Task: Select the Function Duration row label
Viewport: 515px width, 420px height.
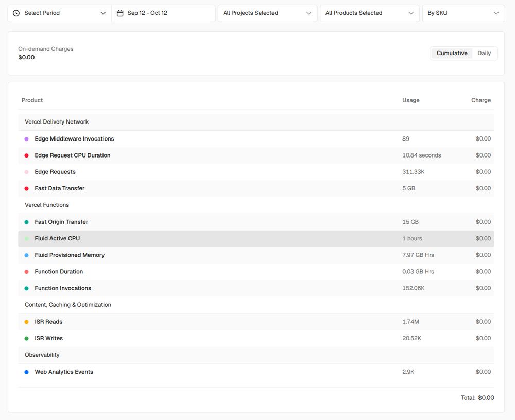Action: tap(59, 272)
